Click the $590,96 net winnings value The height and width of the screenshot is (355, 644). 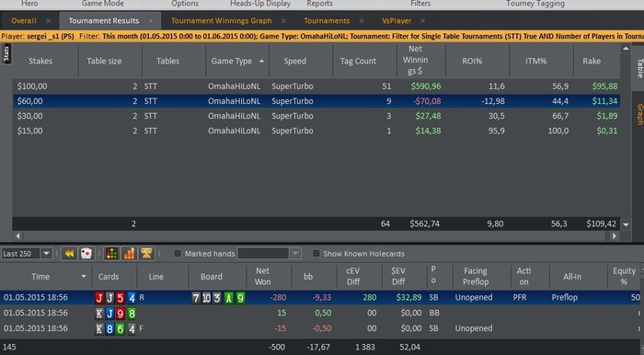(x=426, y=86)
